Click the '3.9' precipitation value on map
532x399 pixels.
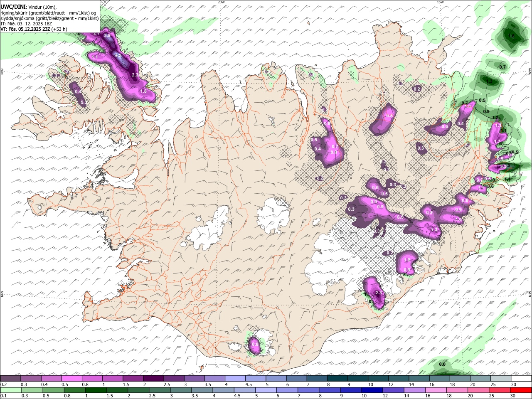point(107,36)
